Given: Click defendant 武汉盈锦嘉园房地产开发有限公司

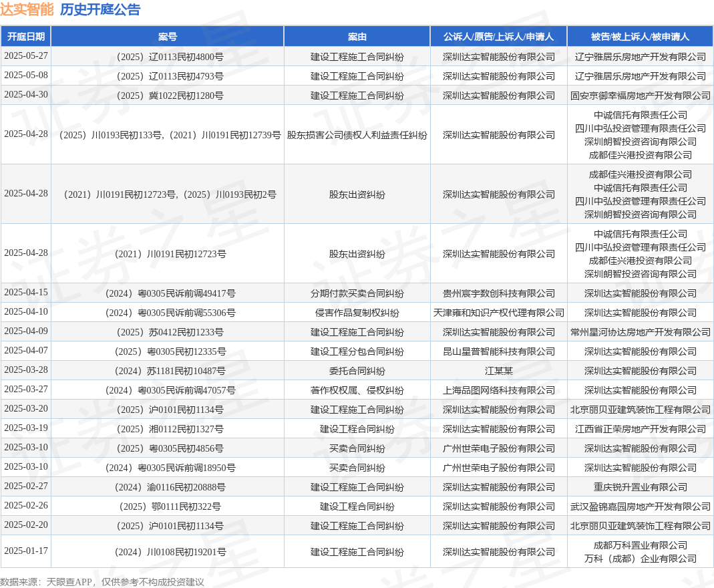Looking at the screenshot, I should pos(641,506).
